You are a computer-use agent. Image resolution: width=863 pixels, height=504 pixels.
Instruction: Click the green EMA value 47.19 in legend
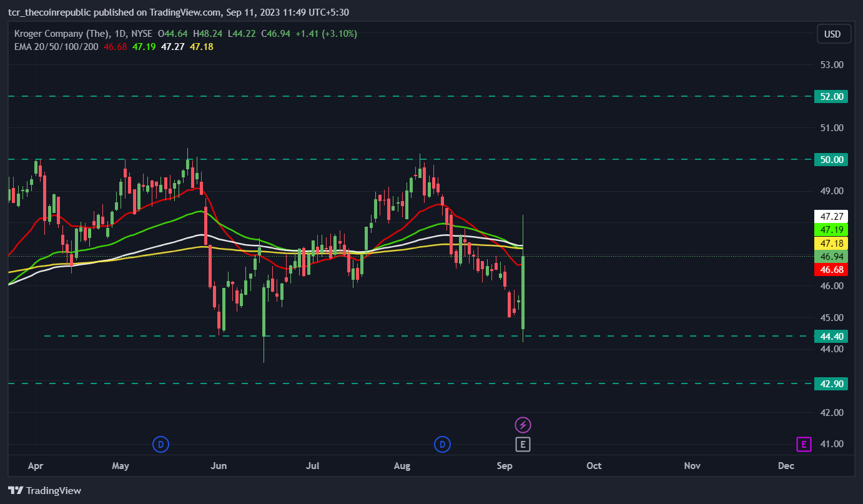144,46
